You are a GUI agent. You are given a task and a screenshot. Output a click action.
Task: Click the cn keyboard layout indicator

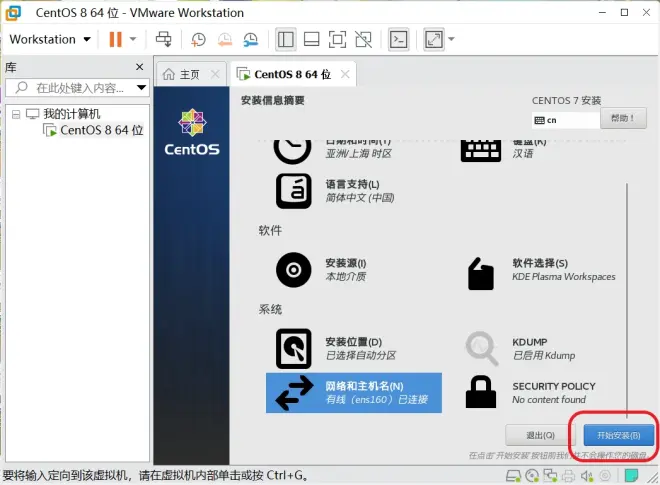coord(565,120)
